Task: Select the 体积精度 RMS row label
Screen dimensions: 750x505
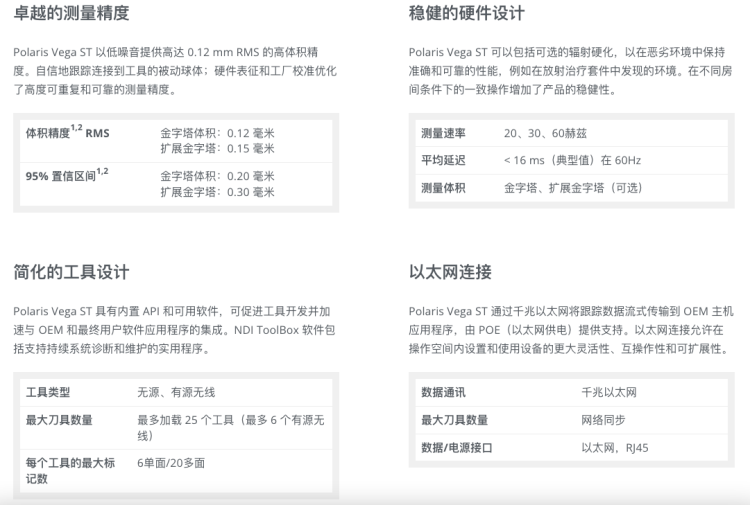Action: click(x=67, y=132)
